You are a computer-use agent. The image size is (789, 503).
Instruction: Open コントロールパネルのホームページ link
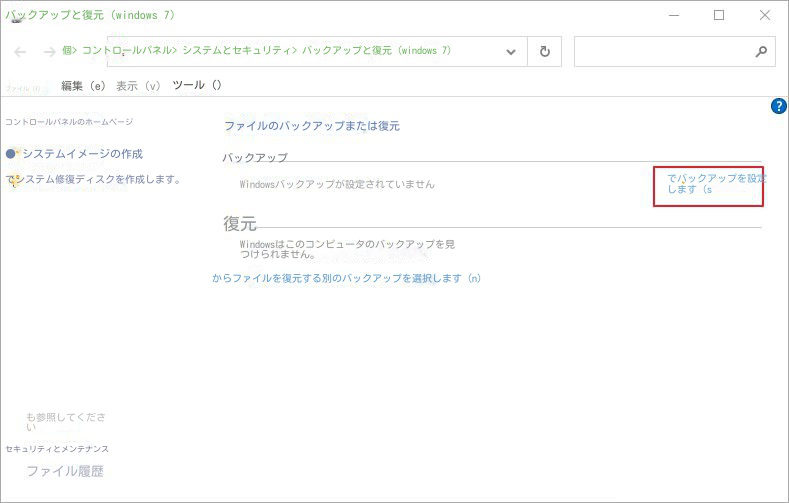(69, 122)
